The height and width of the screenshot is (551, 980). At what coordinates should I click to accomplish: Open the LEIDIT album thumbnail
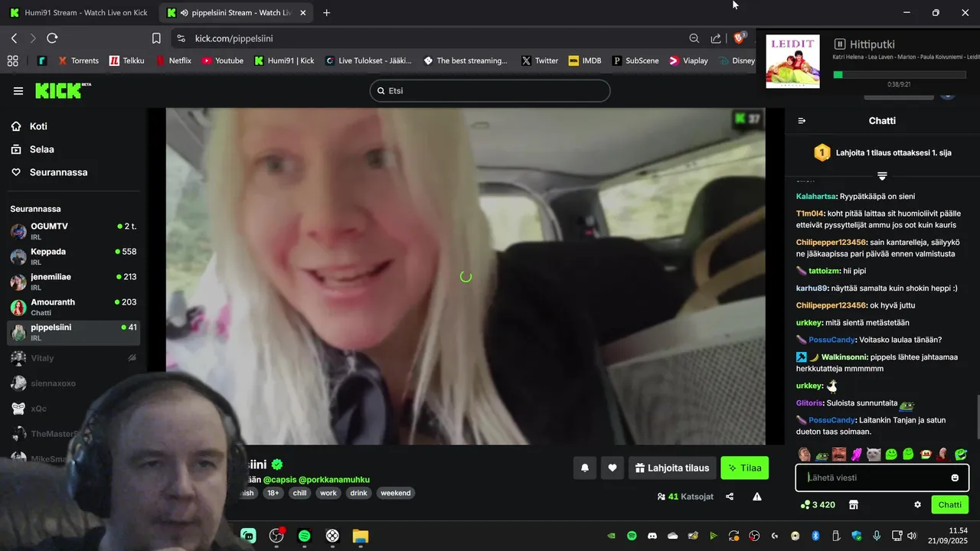tap(792, 61)
